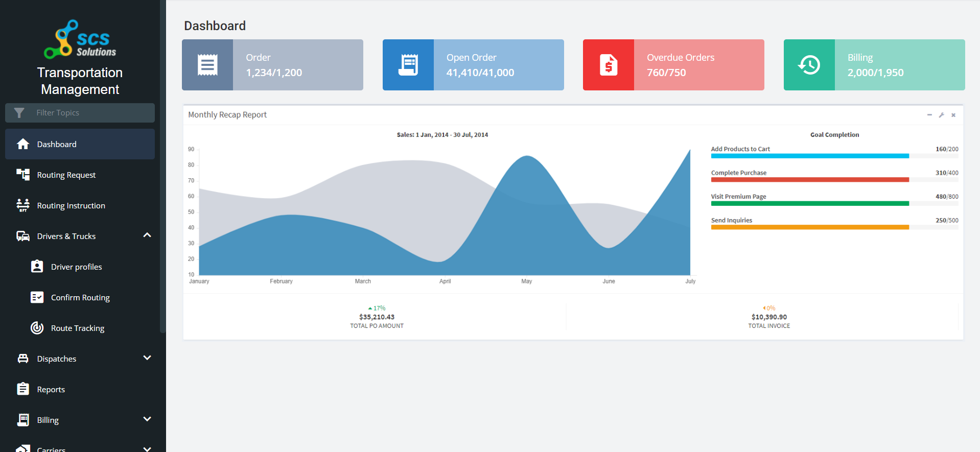Screen dimensions: 980x452
Task: Click the Route Tracking radar icon
Action: [37, 328]
